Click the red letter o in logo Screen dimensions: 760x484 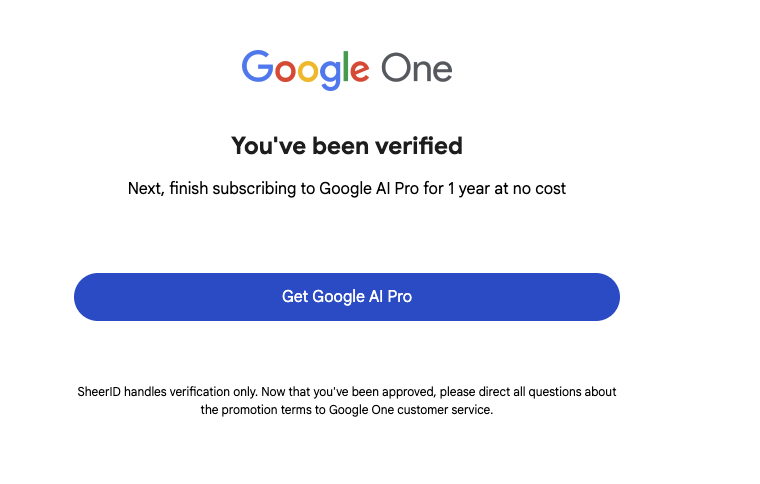point(285,70)
